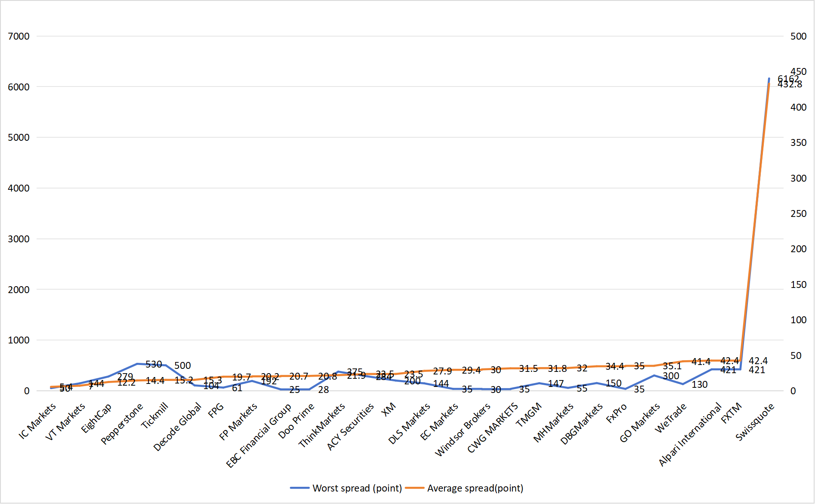Click the Swissquote category label
Image resolution: width=815 pixels, height=504 pixels.
coord(755,422)
